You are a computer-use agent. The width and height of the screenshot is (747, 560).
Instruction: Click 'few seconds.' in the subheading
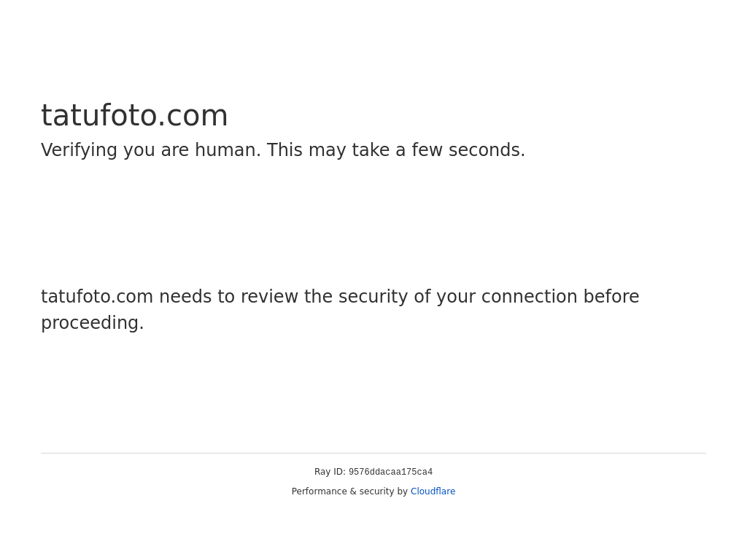(x=468, y=150)
